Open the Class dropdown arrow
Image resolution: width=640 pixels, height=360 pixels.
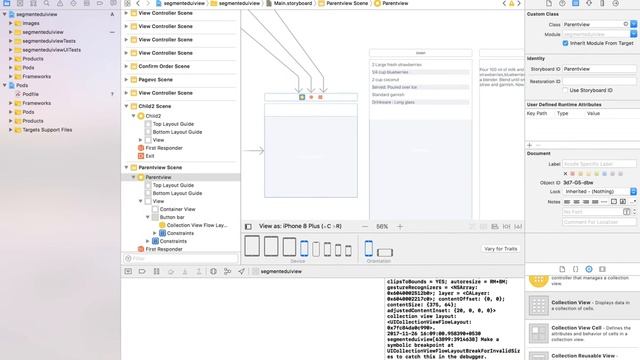click(x=633, y=24)
